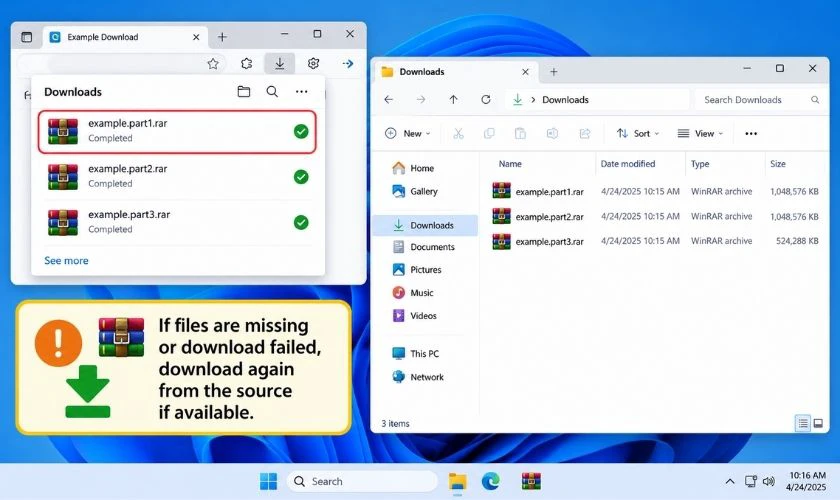Screen dimensions: 840x500
Task: Select This PC in navigation pane
Action: (x=425, y=354)
